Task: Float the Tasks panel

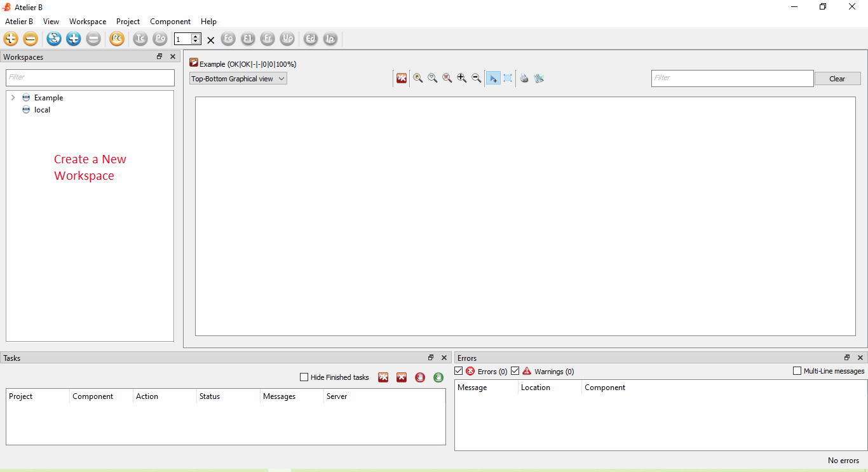Action: (x=431, y=358)
